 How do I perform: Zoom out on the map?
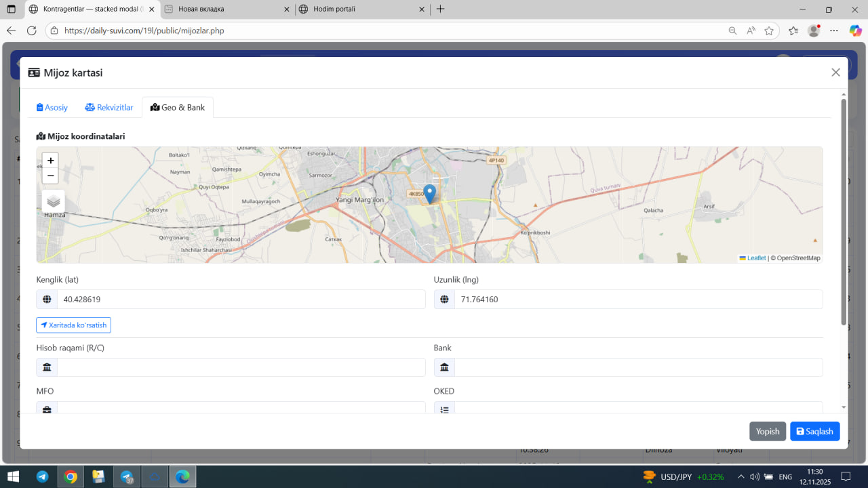[x=50, y=176]
